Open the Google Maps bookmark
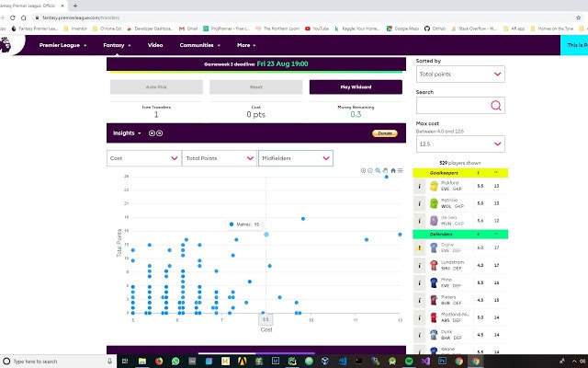This screenshot has height=368, width=588. coord(403,29)
